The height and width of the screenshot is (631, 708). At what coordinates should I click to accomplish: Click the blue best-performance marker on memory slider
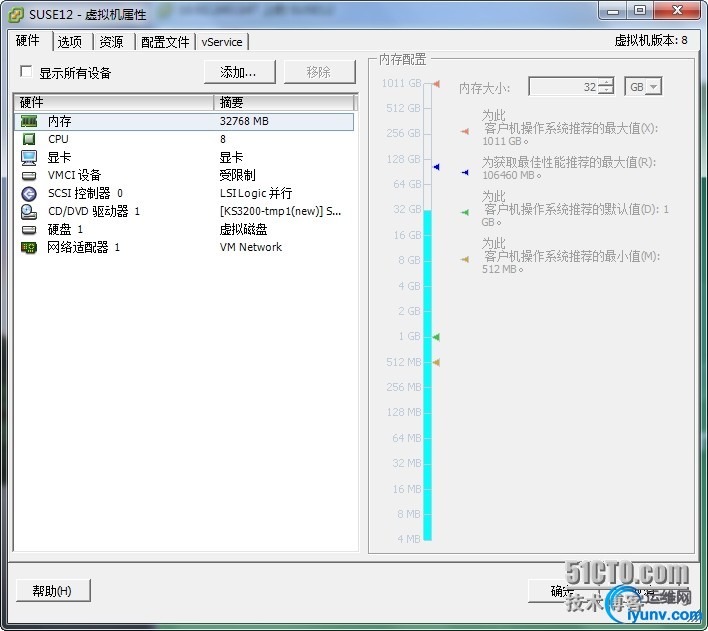436,167
